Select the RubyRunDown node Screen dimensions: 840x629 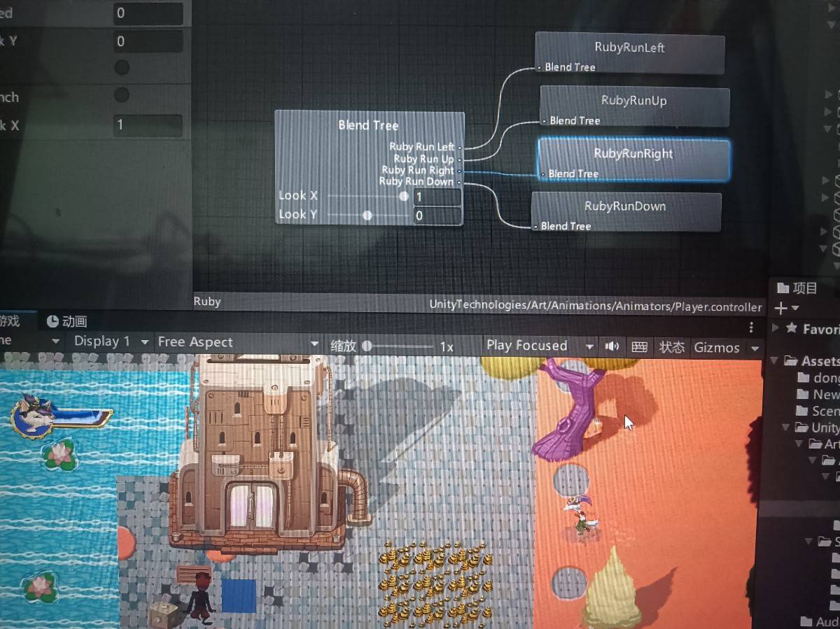click(x=625, y=212)
